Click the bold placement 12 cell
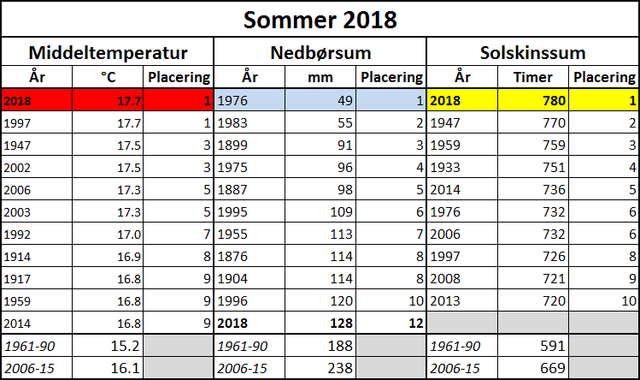Screen dimensions: 640x380 coord(391,323)
